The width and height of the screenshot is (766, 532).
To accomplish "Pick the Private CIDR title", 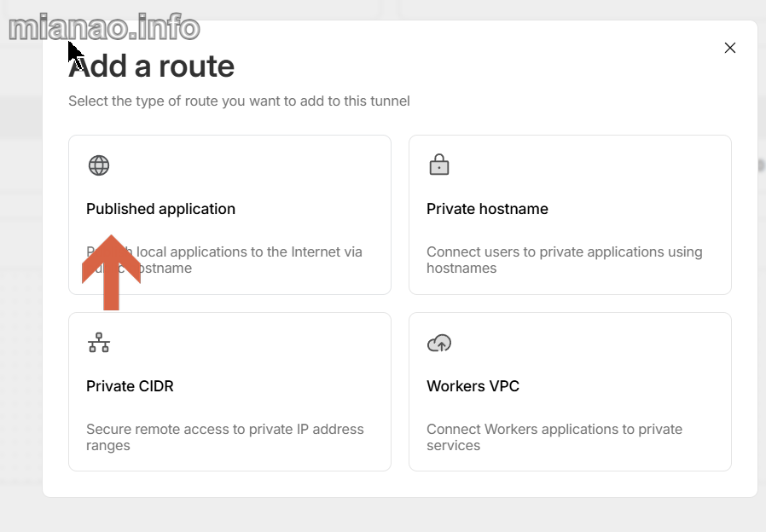I will 130,386.
